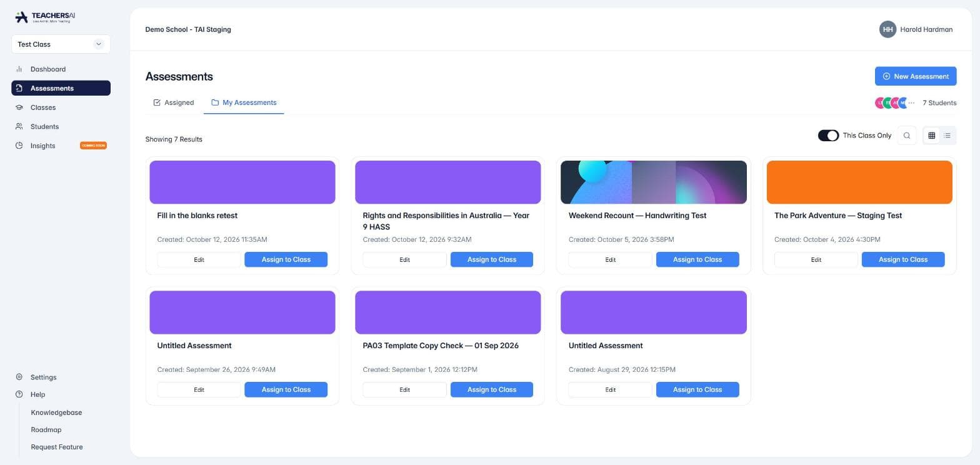Select the My Assessments tab
The height and width of the screenshot is (465, 980).
pyautogui.click(x=244, y=102)
